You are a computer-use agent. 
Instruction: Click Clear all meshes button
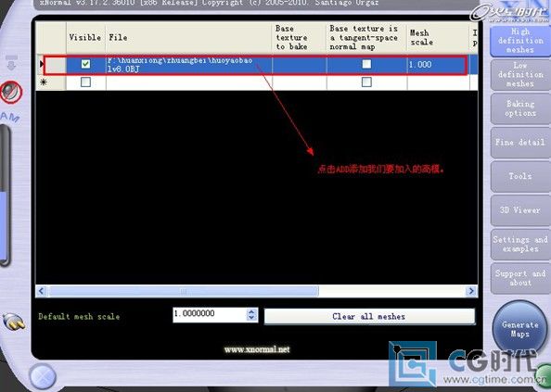369,316
